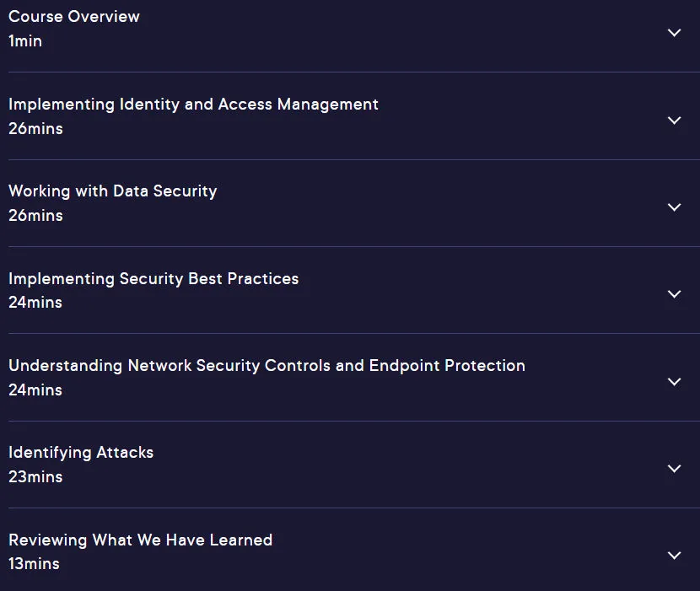Click 26mins under Working with Data Security
The image size is (700, 591).
35,216
